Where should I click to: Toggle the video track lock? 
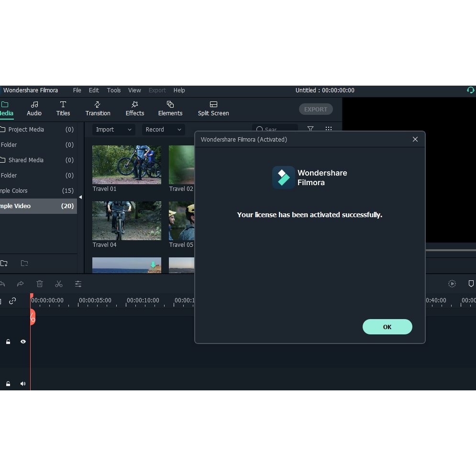pos(8,342)
